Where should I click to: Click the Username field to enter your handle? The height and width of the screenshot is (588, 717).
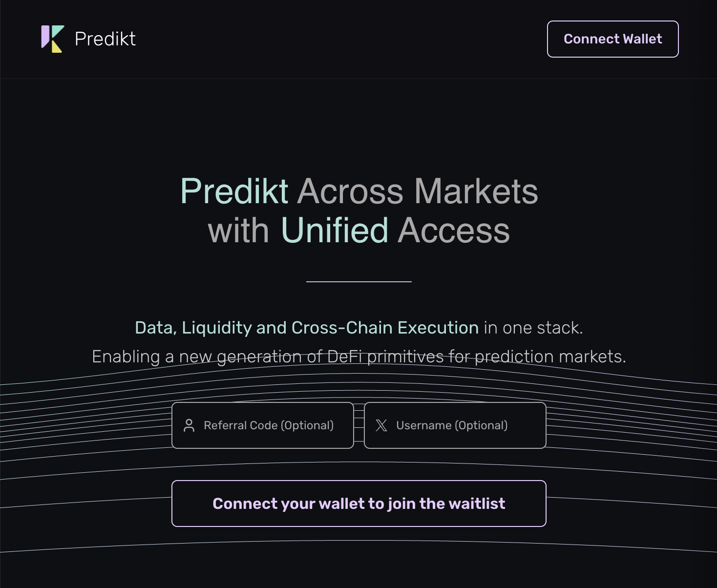[454, 425]
